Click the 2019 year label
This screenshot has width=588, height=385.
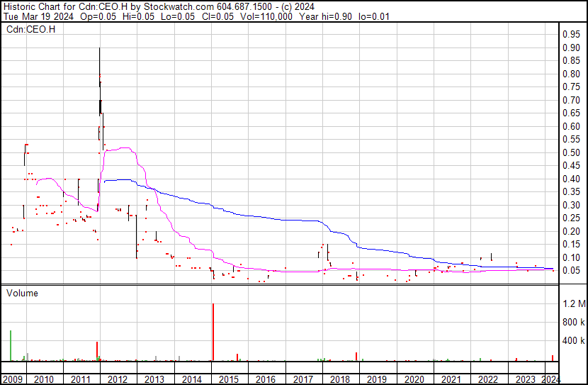click(x=376, y=379)
